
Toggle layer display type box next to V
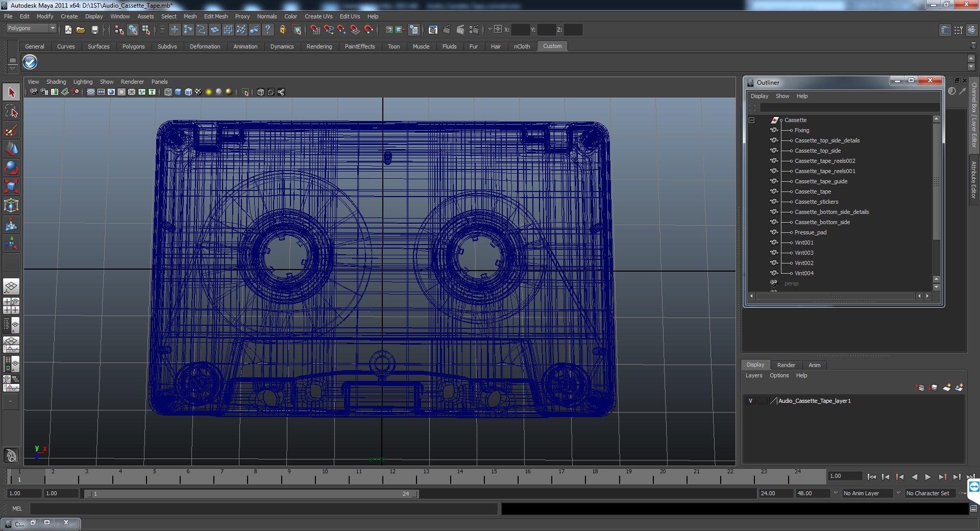click(762, 401)
